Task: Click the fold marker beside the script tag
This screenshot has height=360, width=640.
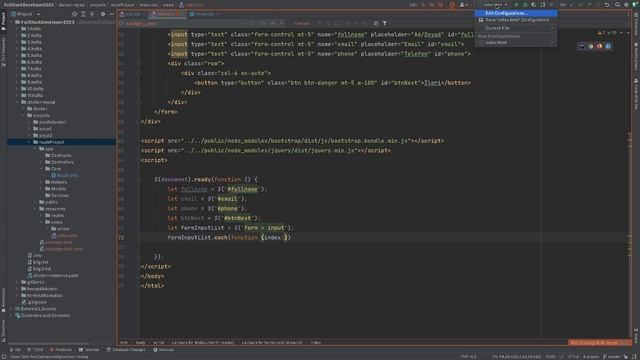Action: point(139,160)
